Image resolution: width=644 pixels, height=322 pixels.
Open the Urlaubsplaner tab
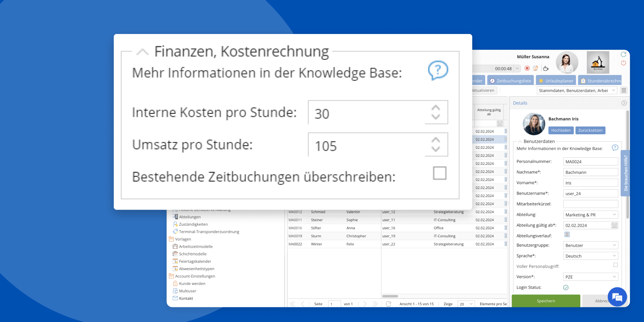(556, 81)
